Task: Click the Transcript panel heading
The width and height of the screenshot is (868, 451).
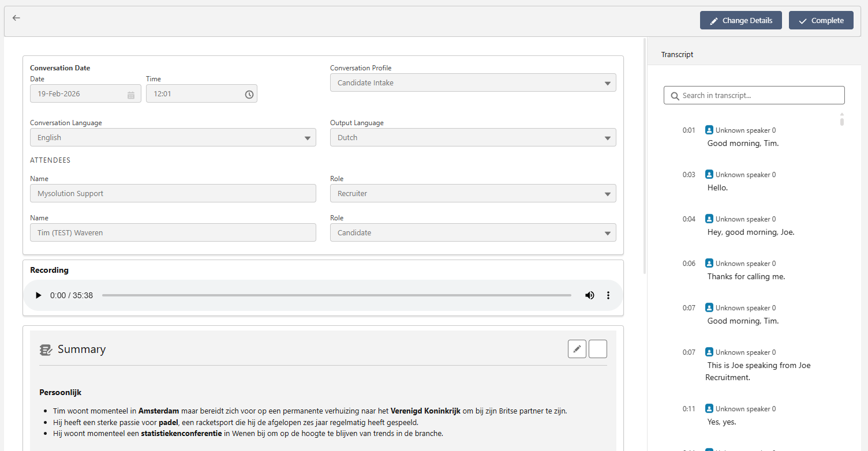Action: pos(676,54)
